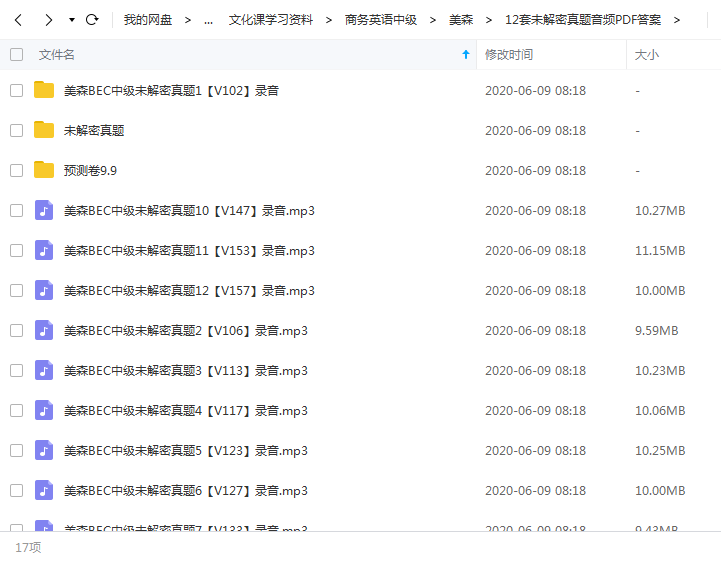Navigate to 文化课学习资料 breadcrumb
This screenshot has width=721, height=563.
click(271, 20)
